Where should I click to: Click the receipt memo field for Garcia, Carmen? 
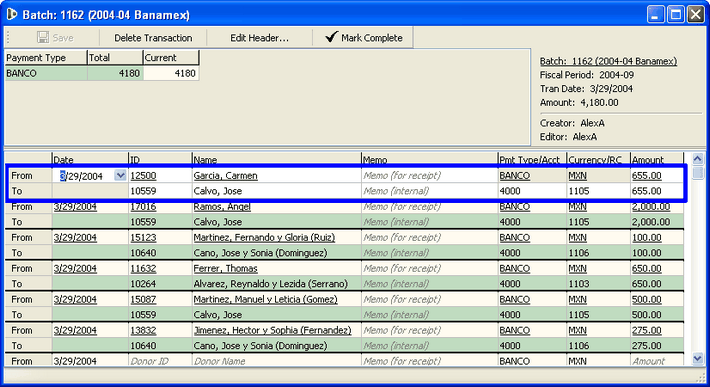click(x=429, y=176)
